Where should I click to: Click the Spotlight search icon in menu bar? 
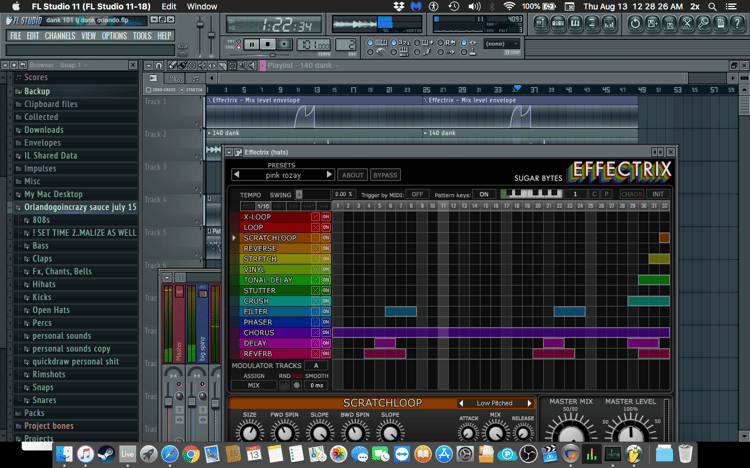pyautogui.click(x=712, y=7)
